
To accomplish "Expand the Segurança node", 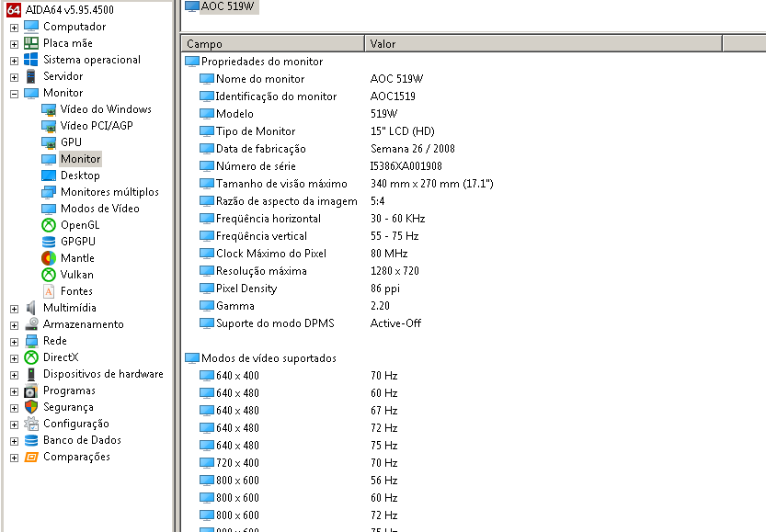I will (x=14, y=409).
